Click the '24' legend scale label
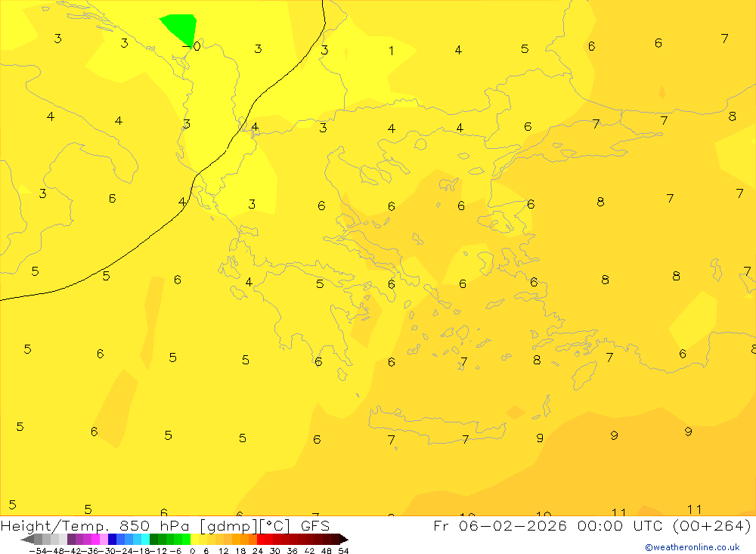756x554 pixels. 258,551
